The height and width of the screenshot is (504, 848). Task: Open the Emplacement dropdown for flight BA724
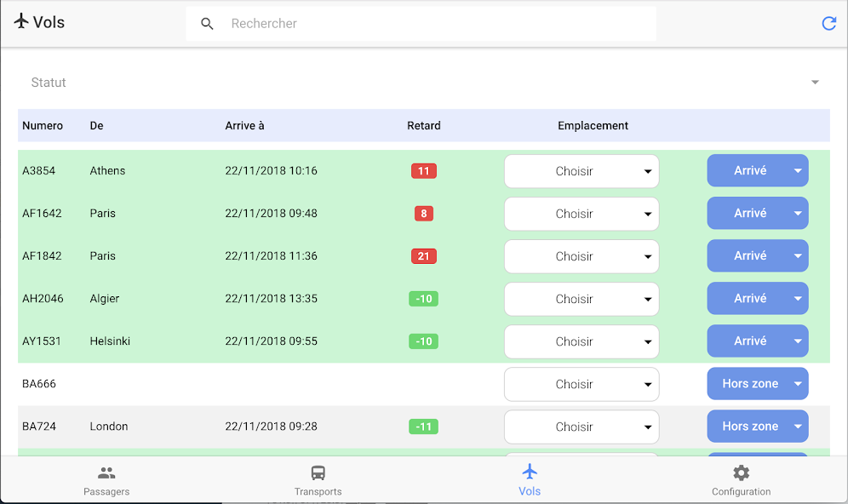pos(582,427)
